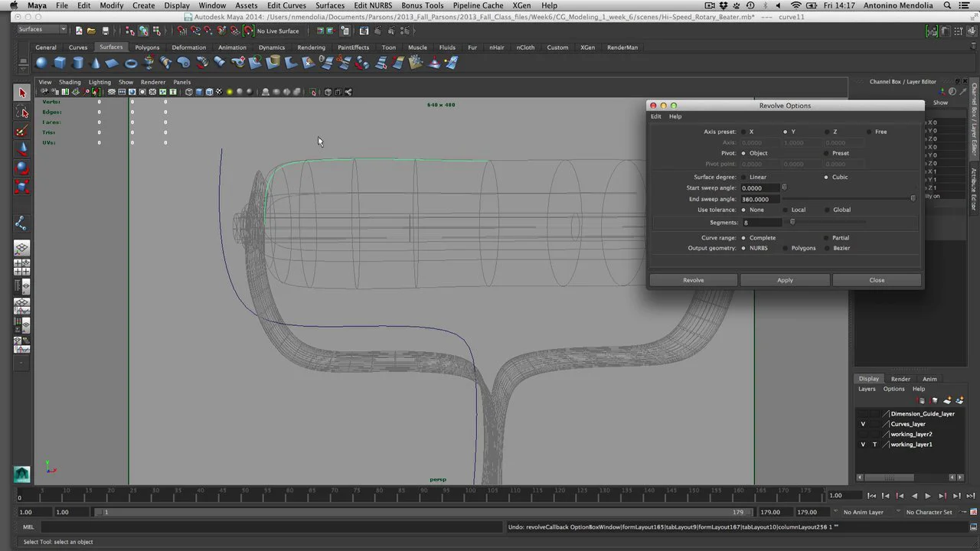Play animation forwards button

point(928,496)
